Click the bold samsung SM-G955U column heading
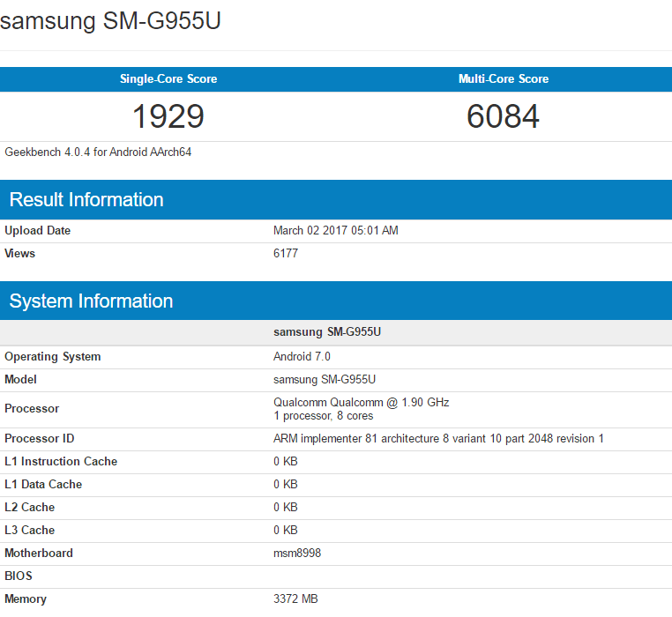Image resolution: width=672 pixels, height=617 pixels. click(x=327, y=332)
